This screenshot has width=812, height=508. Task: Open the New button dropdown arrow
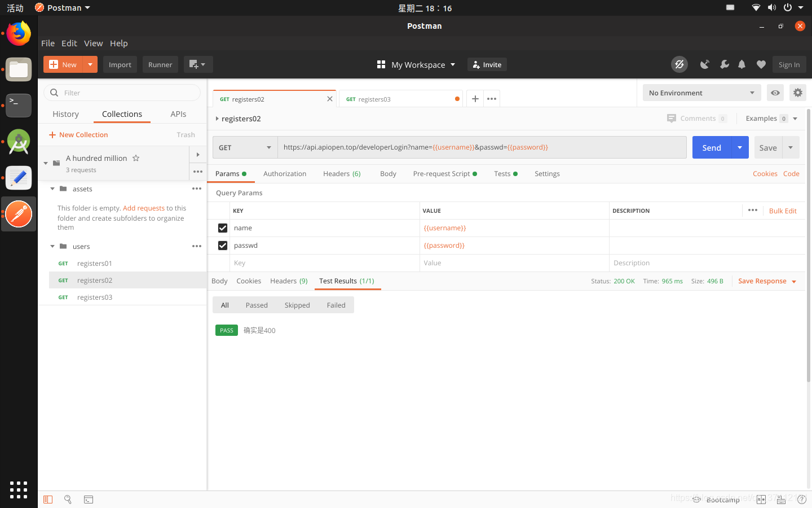coord(90,64)
